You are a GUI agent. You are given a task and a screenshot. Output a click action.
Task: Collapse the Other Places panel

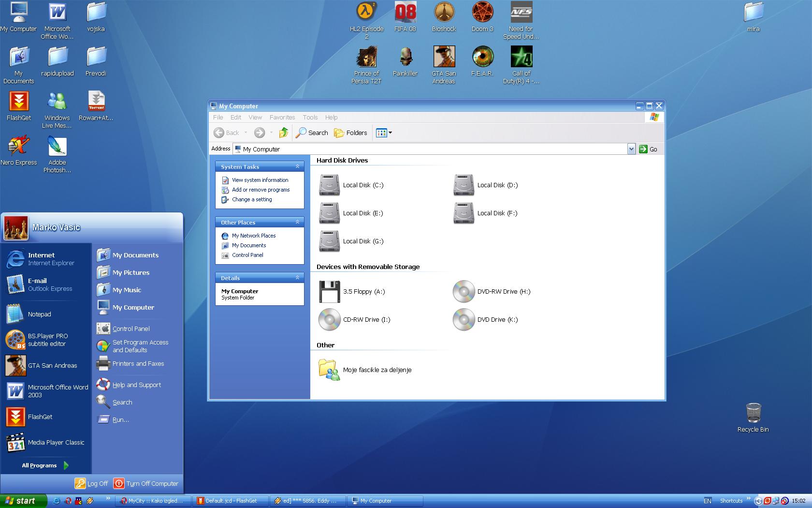[x=297, y=222]
